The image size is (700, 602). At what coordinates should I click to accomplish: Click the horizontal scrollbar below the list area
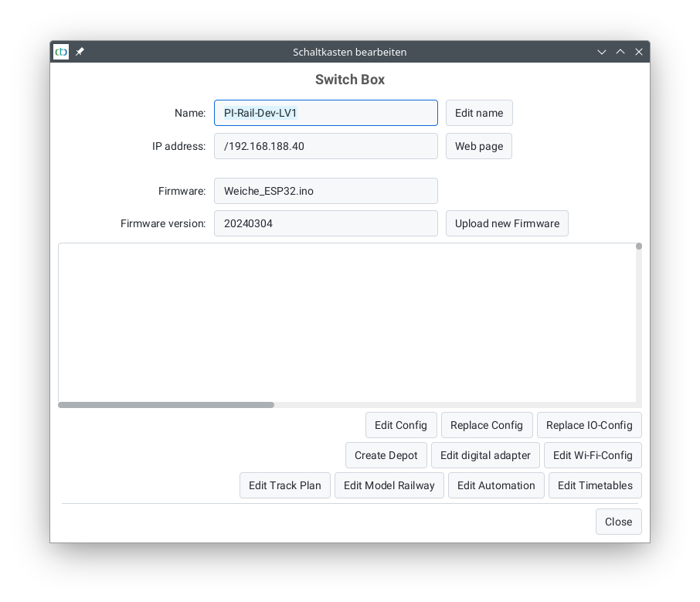(x=165, y=404)
